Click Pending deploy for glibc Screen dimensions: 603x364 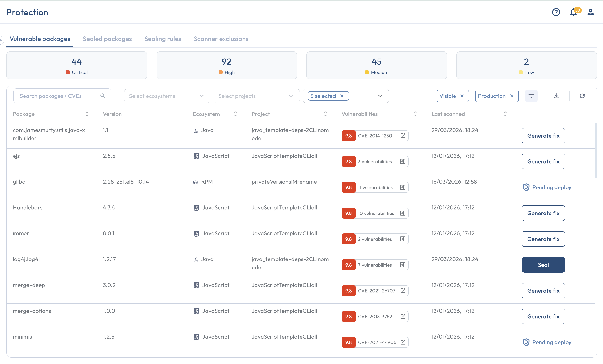(547, 187)
